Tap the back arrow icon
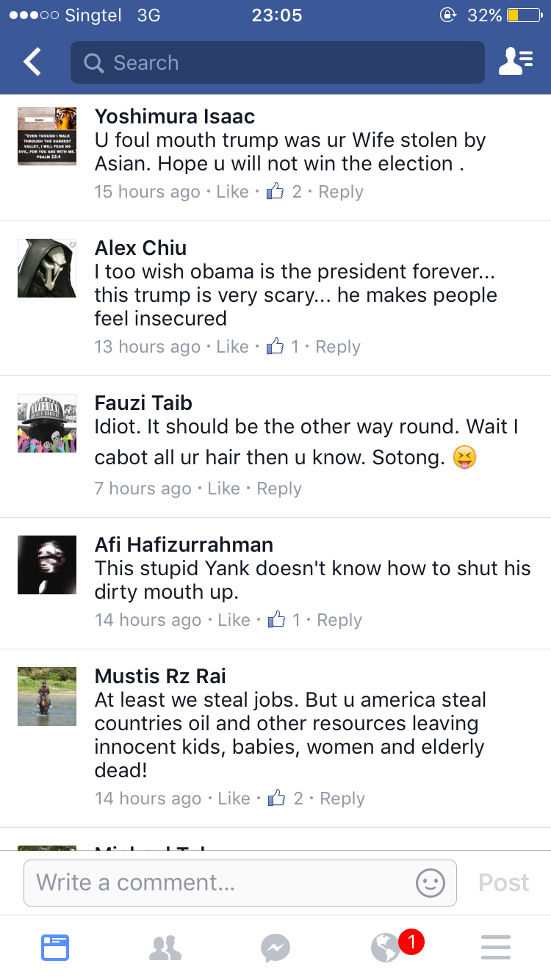Image resolution: width=551 pixels, height=980 pixels. click(32, 62)
